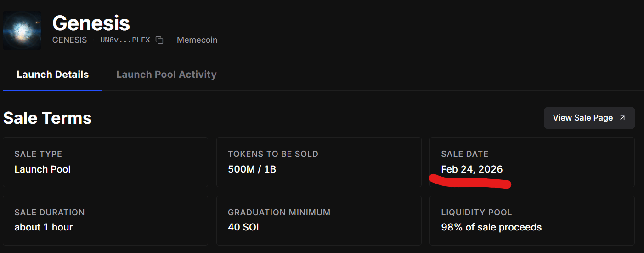Viewport: 644px width, 253px height.
Task: Click the Sale Terms section heading
Action: pyautogui.click(x=47, y=118)
